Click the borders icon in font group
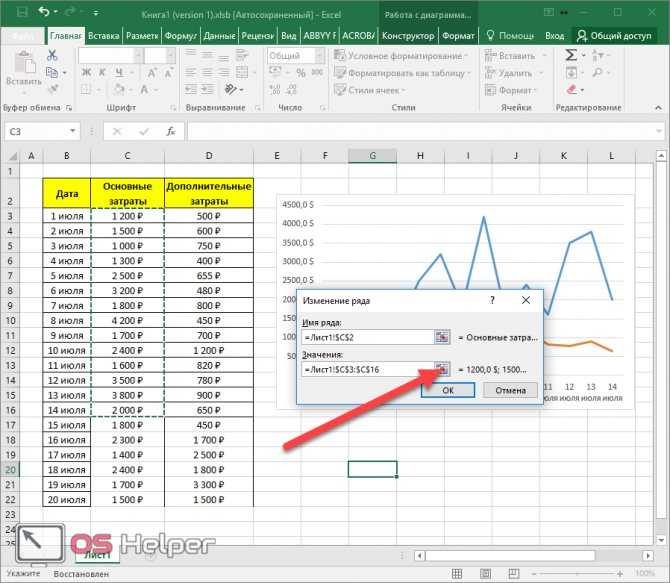This screenshot has height=583, width=670. (86, 90)
